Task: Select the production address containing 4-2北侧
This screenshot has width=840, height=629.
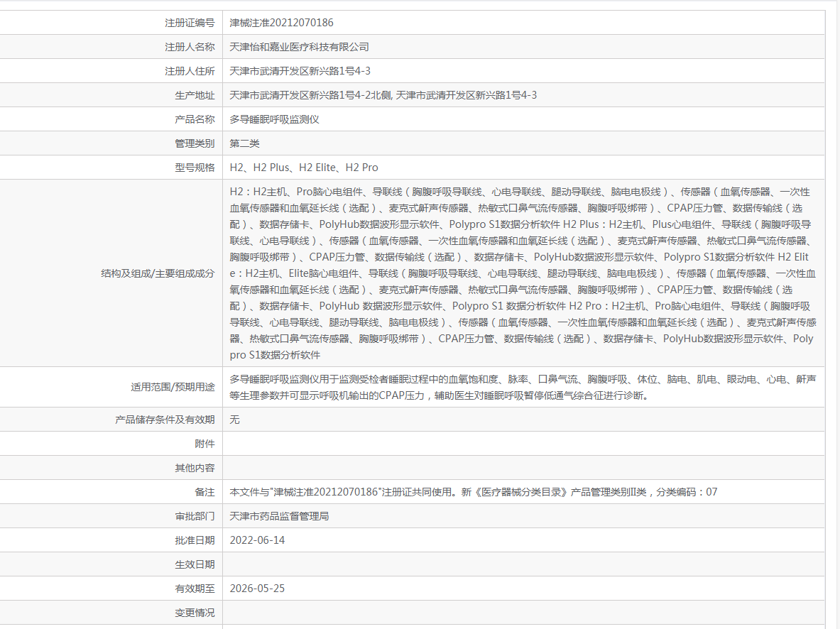Action: [x=383, y=95]
